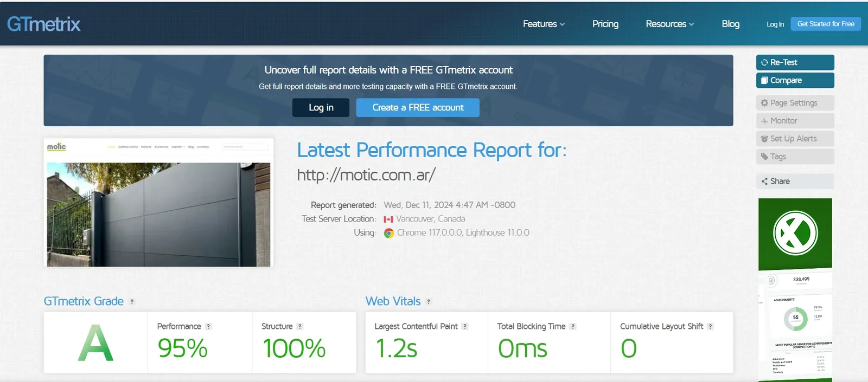Click the Structure help icon

click(300, 327)
